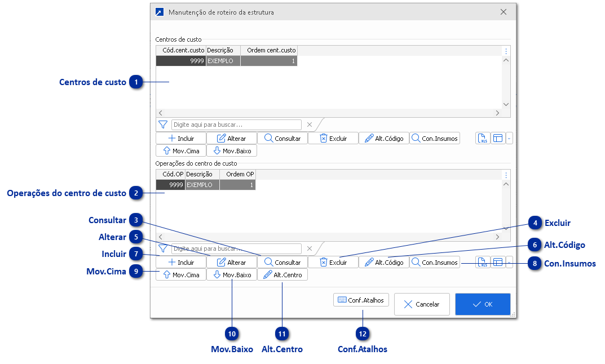Click Mov.Baixo arrow in the operations toolbar
The height and width of the screenshot is (364, 605).
[x=232, y=275]
